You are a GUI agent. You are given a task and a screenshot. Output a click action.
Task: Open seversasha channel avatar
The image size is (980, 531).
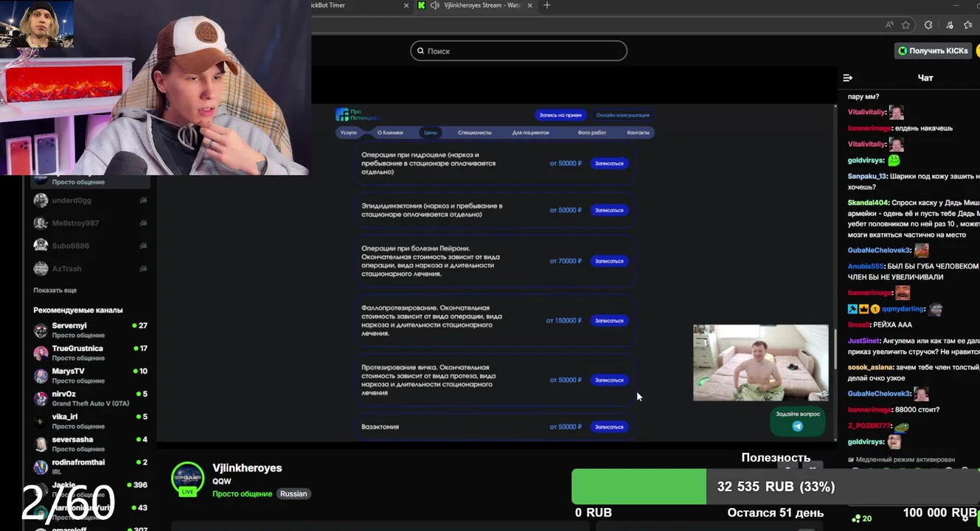(x=41, y=445)
